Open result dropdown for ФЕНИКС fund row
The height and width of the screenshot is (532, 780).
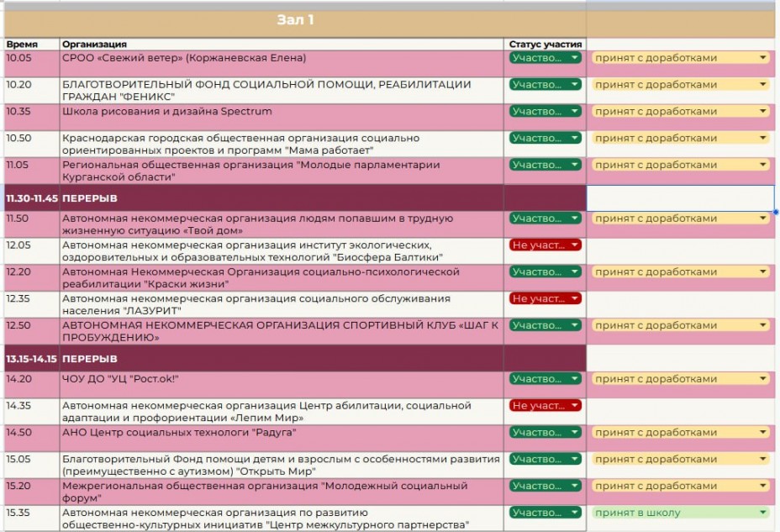point(763,85)
